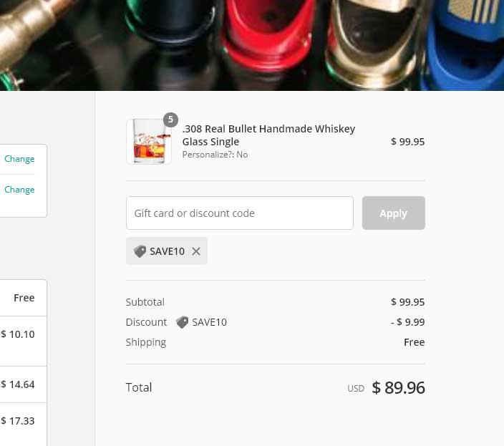Image resolution: width=504 pixels, height=446 pixels.
Task: Click the .308 Real Bullet product title
Action: coord(268,135)
